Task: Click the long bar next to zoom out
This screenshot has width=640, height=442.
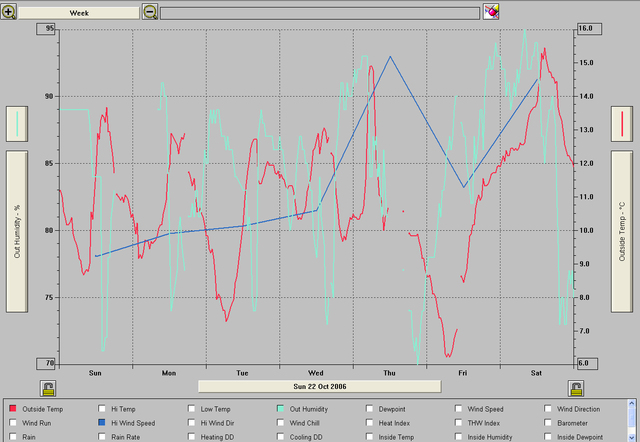Action: point(319,13)
